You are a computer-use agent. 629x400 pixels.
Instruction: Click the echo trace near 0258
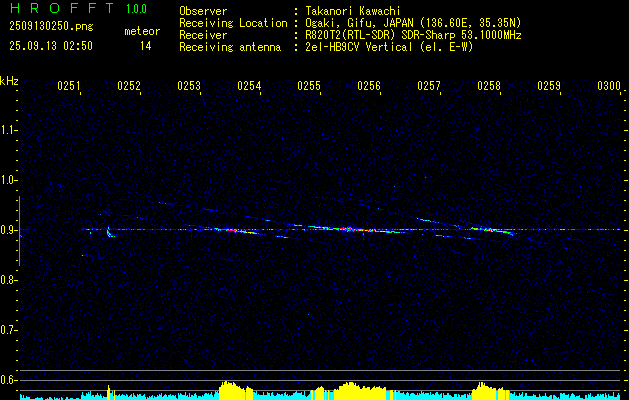click(x=491, y=230)
